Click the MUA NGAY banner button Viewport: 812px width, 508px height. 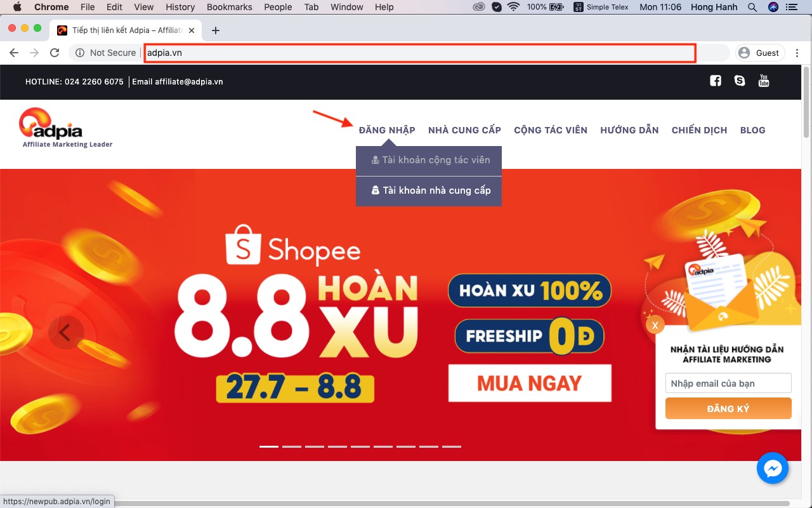tap(530, 383)
